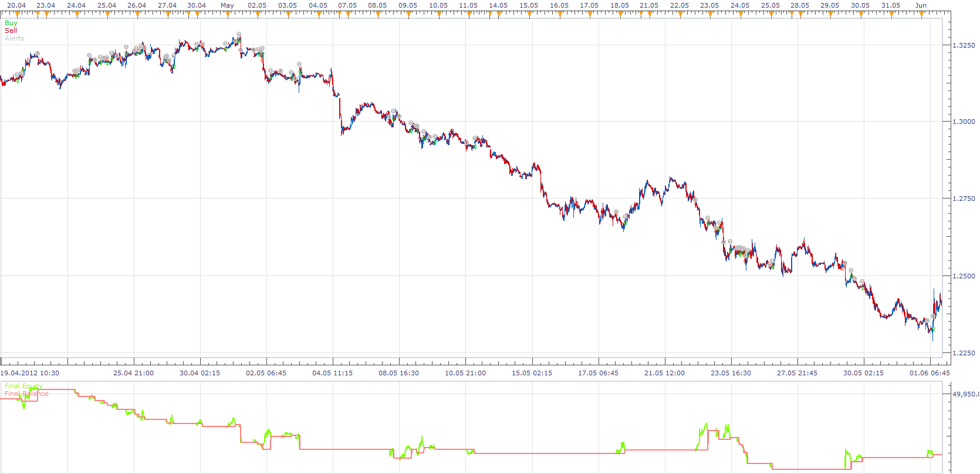
Task: Click the orange day marker for 11.05
Action: click(x=469, y=14)
